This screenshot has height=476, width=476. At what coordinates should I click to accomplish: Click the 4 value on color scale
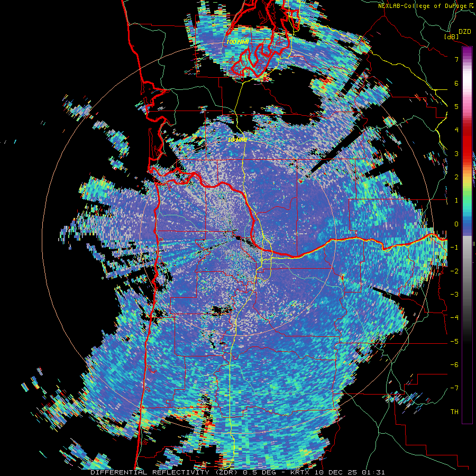tap(456, 130)
